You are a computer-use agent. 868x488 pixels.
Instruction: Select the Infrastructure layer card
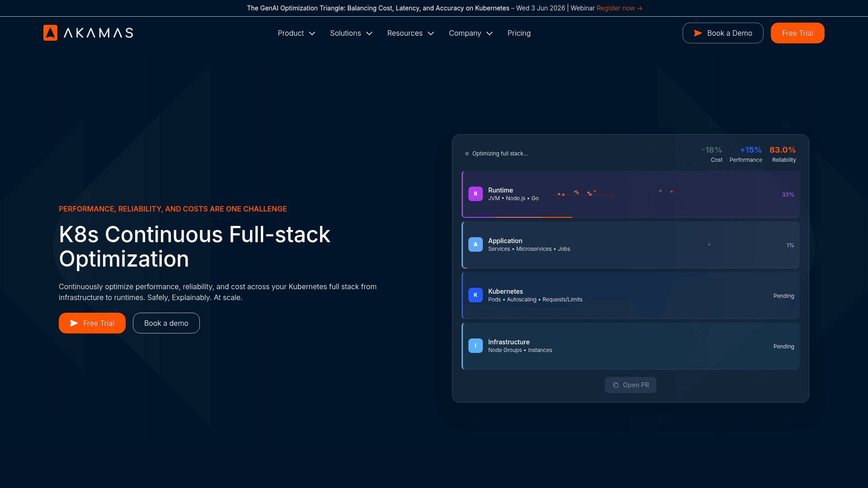click(x=631, y=346)
